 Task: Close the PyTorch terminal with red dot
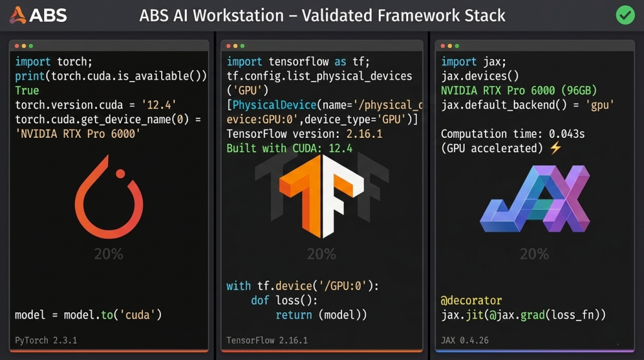pos(17,46)
